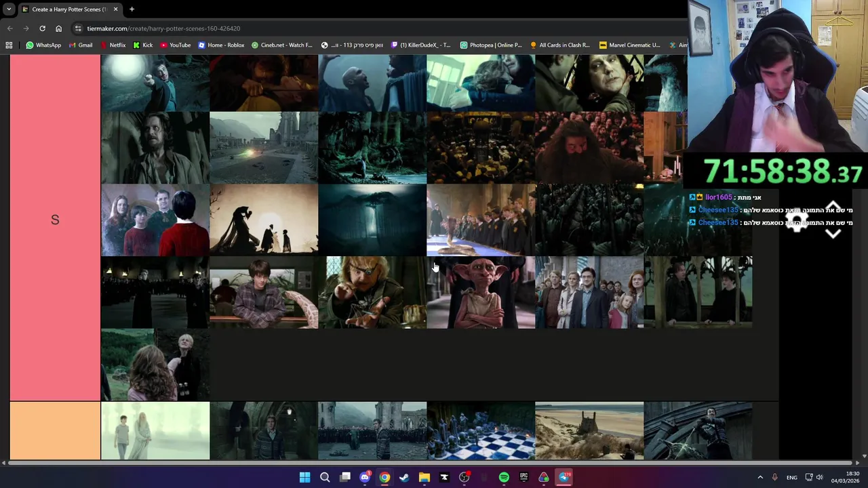The height and width of the screenshot is (488, 868).
Task: Select the wizard chess board thumbnail
Action: pyautogui.click(x=481, y=431)
